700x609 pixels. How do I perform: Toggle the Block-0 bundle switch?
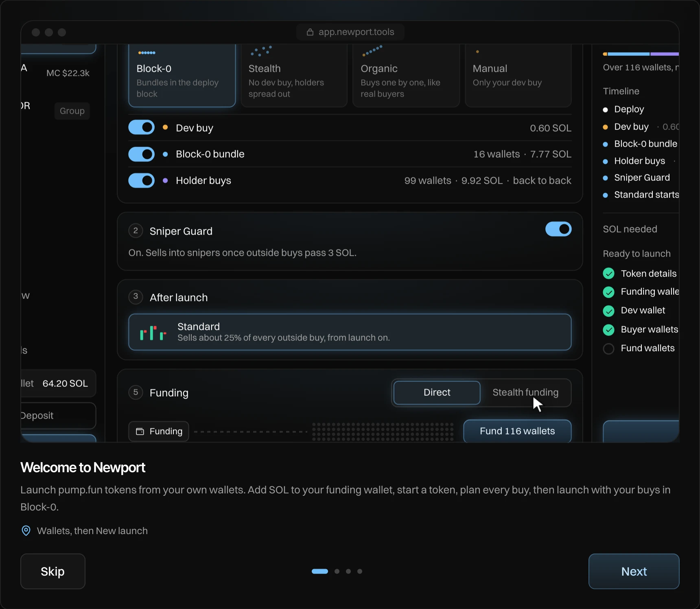[x=141, y=154]
